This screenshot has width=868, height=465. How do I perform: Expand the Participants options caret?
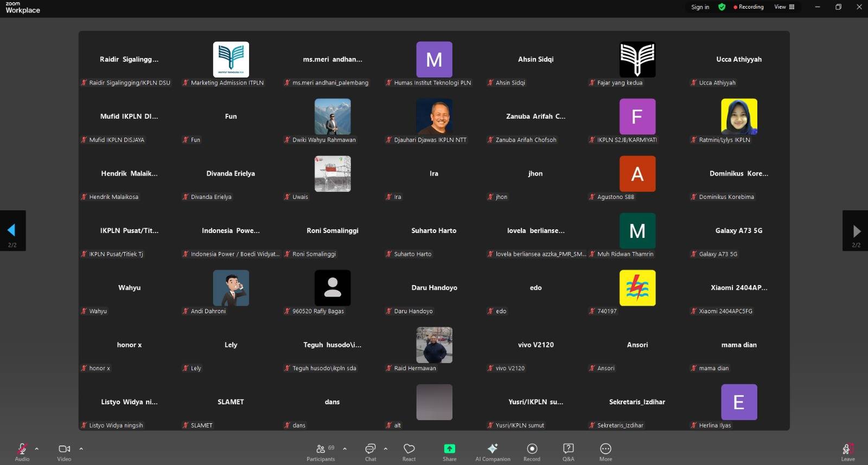click(x=344, y=449)
